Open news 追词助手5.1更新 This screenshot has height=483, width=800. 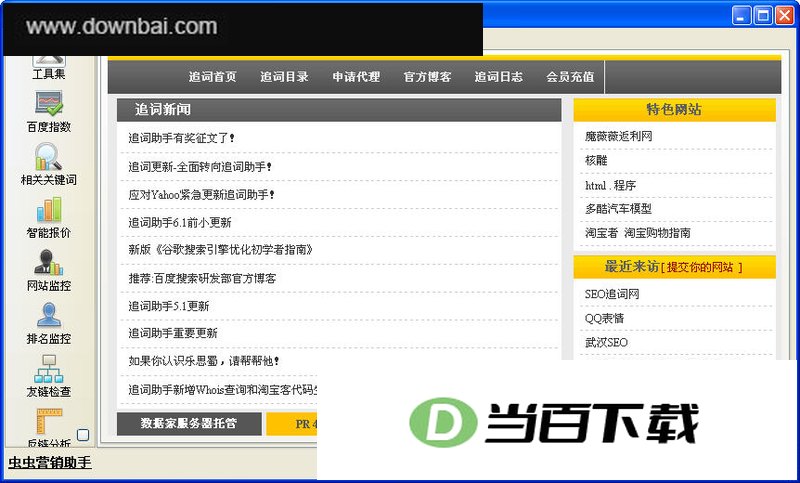[x=168, y=307]
